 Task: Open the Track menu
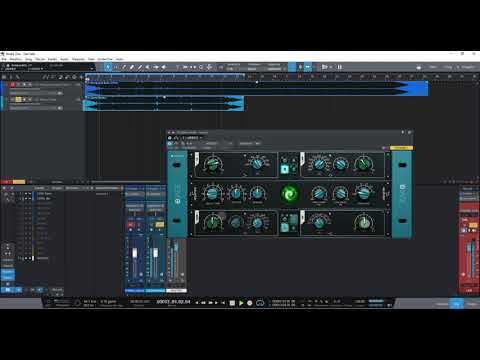point(40,59)
